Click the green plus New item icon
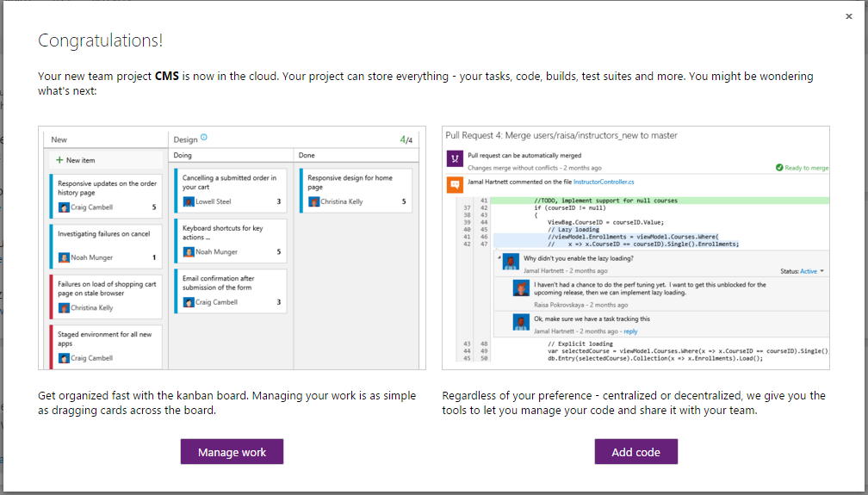868x495 pixels. point(59,160)
